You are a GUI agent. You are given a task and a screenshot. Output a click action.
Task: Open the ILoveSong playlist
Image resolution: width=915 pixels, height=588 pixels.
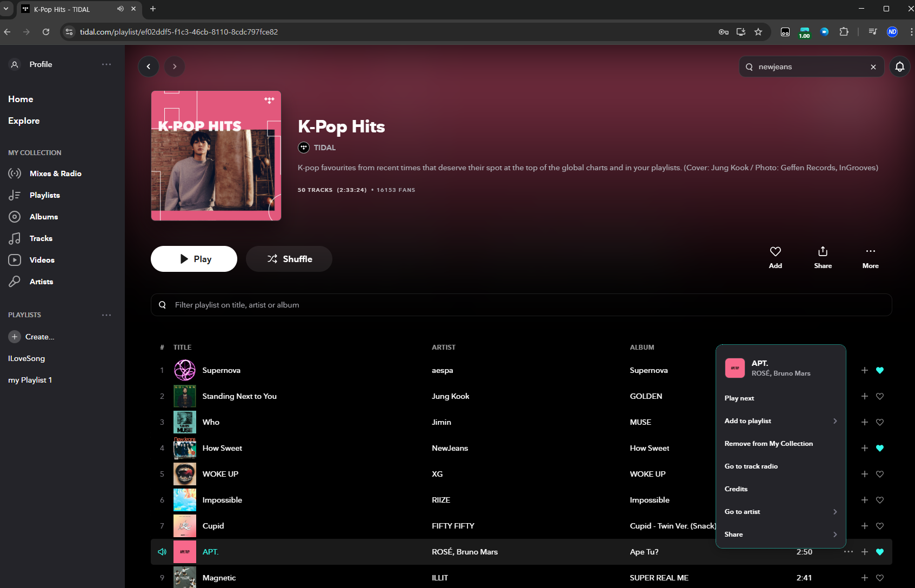(26, 358)
